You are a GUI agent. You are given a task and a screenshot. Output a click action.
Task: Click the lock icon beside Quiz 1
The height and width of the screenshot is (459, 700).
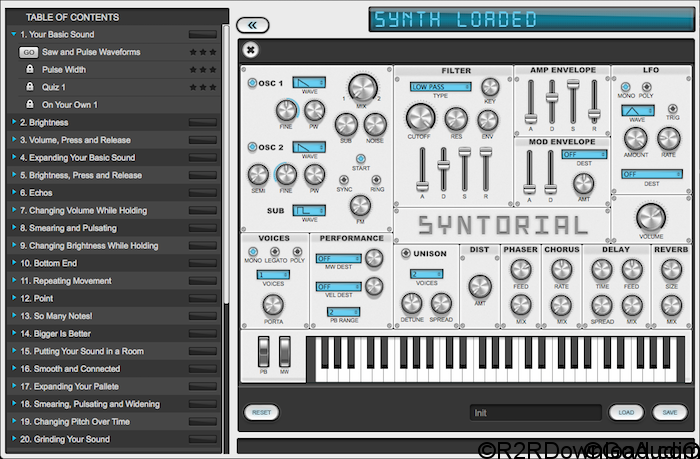29,87
